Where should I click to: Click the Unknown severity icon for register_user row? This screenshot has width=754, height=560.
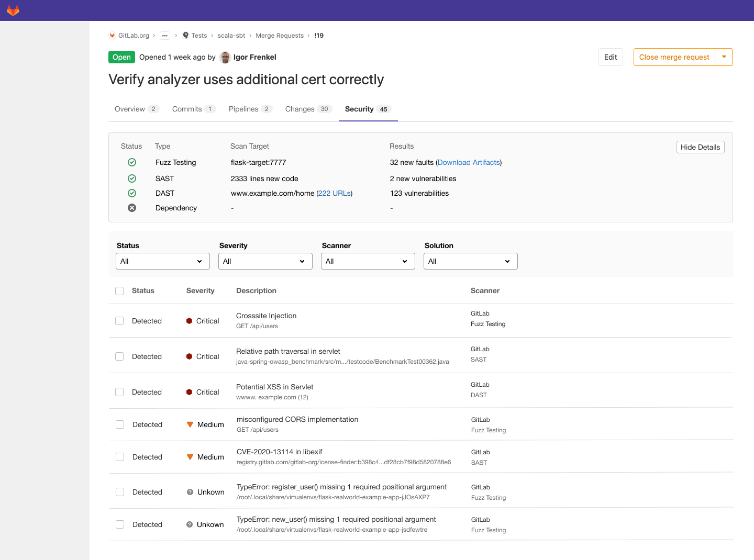click(x=190, y=492)
